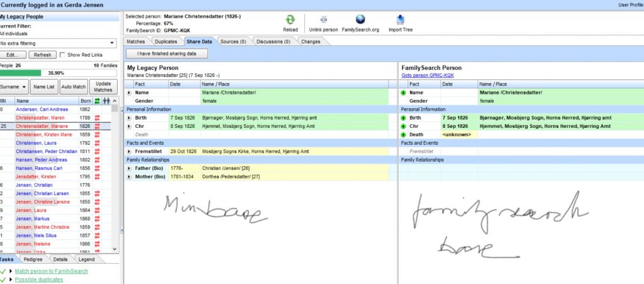Copy FamilySearch Birth with green arrow
This screenshot has height=284, width=644.
(403, 118)
